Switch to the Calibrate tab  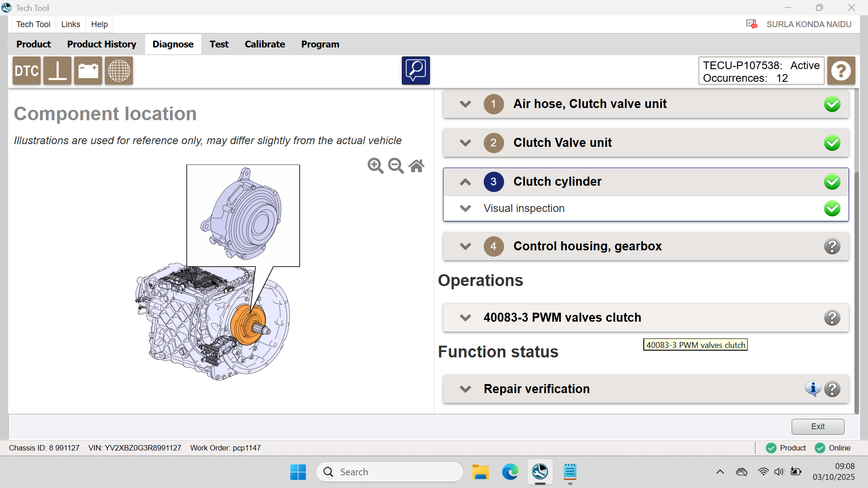264,44
